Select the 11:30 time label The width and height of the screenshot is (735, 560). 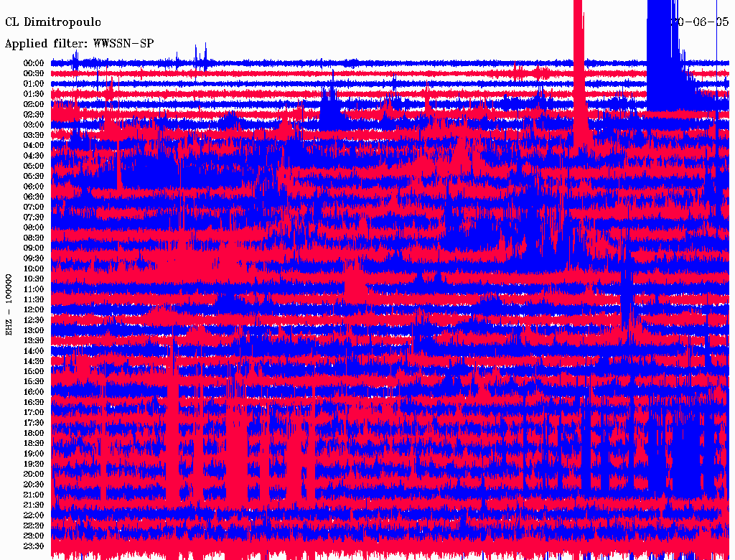[x=34, y=299]
